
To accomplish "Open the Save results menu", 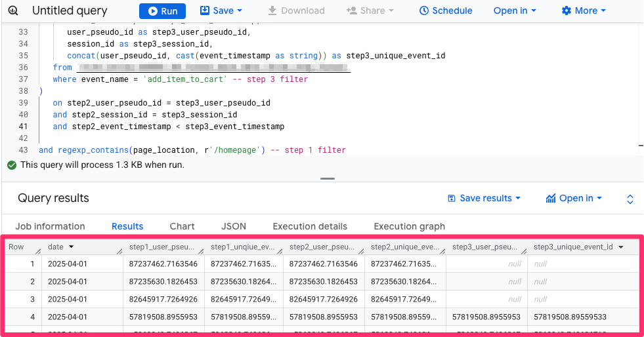I will click(484, 199).
